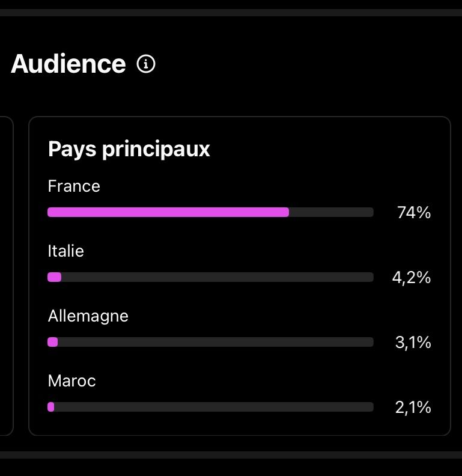
Task: Click the France pink progress bar
Action: click(x=168, y=212)
